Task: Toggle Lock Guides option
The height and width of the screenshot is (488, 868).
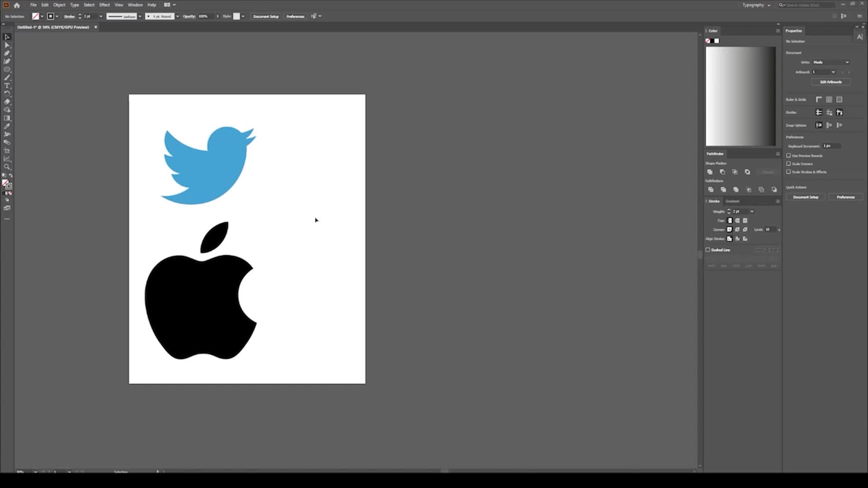Action: click(x=829, y=113)
